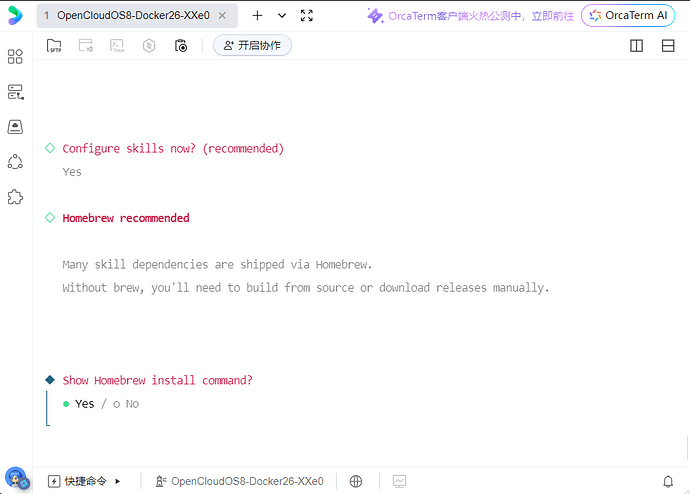Image resolution: width=690 pixels, height=494 pixels.
Task: Open the cluster nodes sidebar icon
Action: pyautogui.click(x=15, y=162)
